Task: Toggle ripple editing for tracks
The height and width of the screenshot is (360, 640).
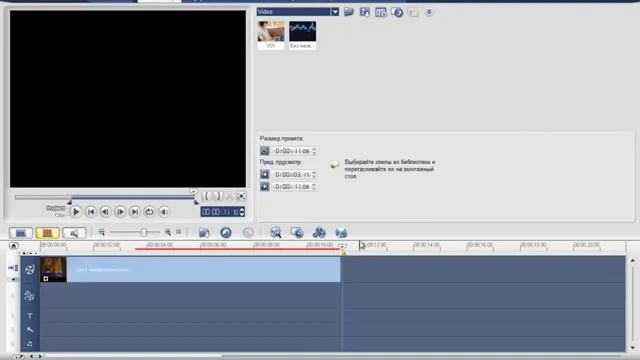Action: click(13, 268)
